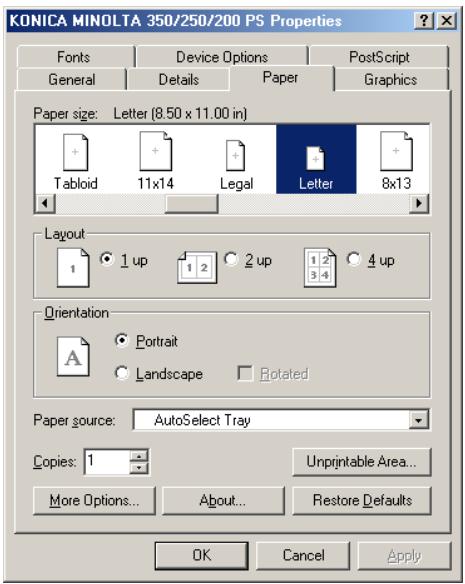Click the paper size scrollbar thumb

coord(192,204)
